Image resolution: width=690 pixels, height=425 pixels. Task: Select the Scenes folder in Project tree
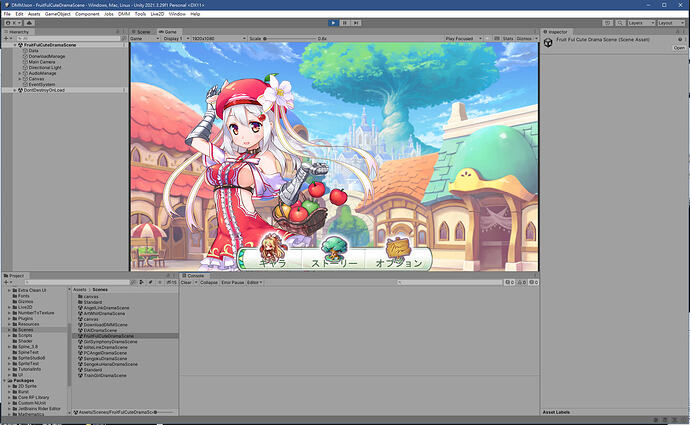pyautogui.click(x=26, y=330)
